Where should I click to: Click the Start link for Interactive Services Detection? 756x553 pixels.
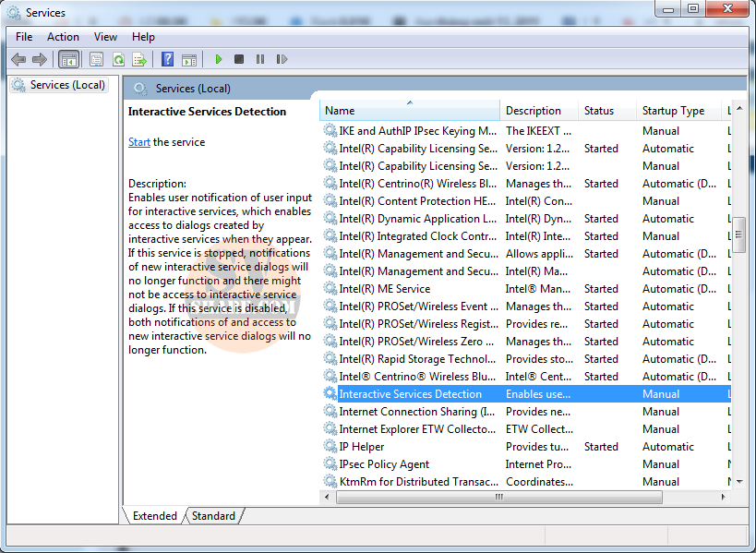pyautogui.click(x=138, y=141)
